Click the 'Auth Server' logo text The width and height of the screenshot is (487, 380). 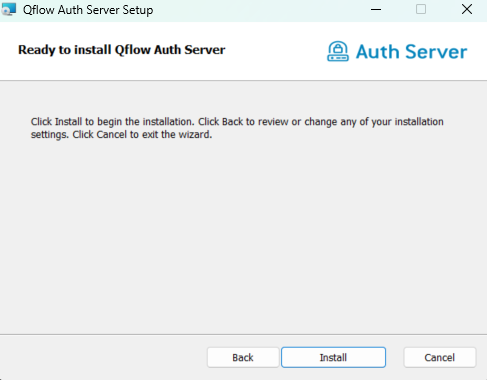(x=411, y=52)
